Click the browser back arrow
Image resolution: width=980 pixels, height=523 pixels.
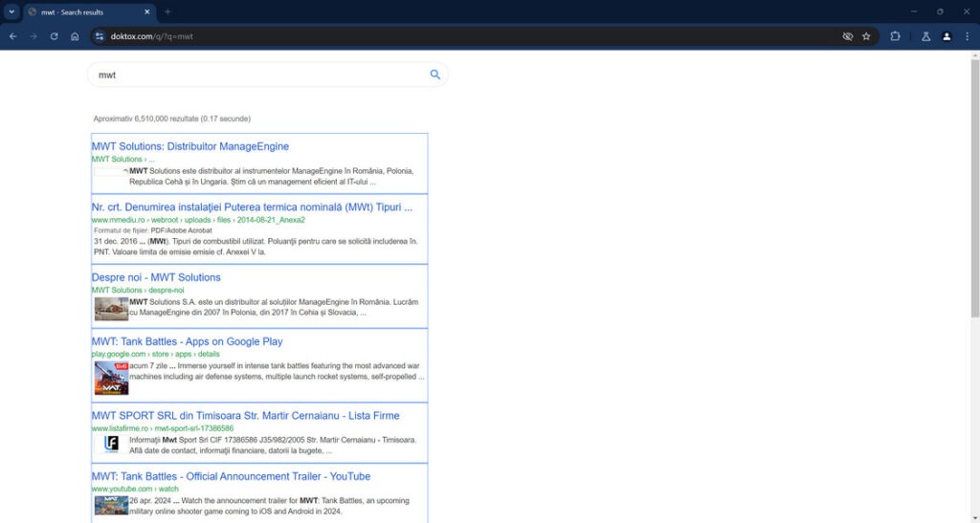13,37
